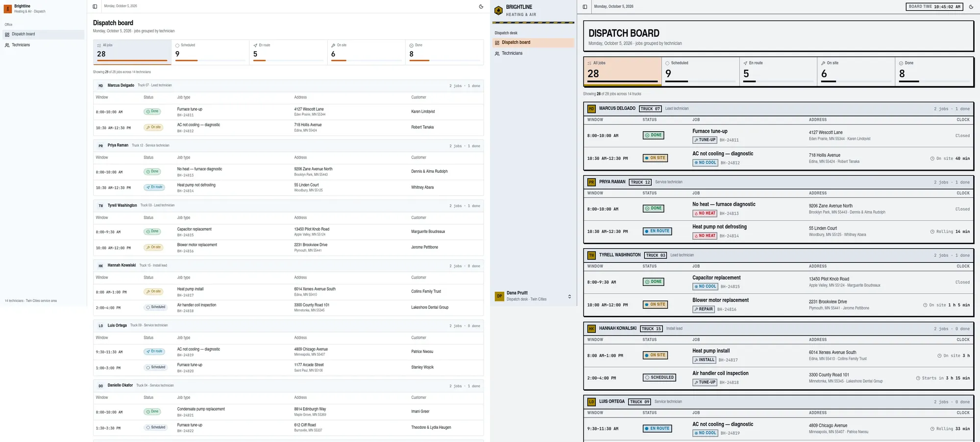Click the TRUCK 09 tag beside LUIS ORTEGA
This screenshot has height=442, width=980.
(x=639, y=402)
